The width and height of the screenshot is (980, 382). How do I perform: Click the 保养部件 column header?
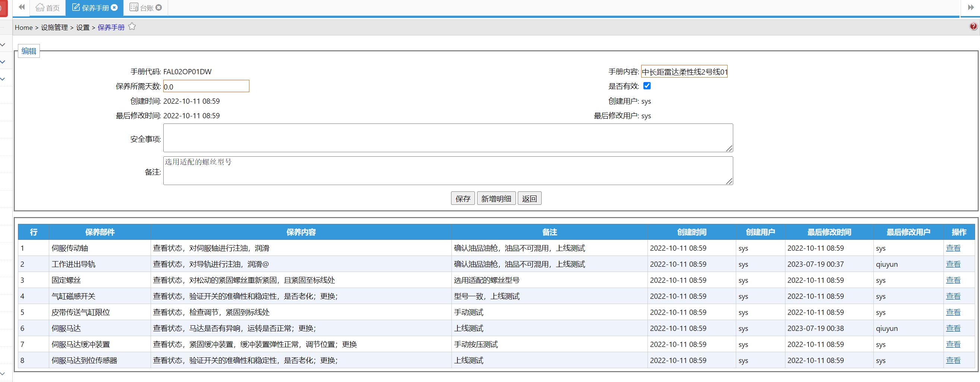click(x=100, y=232)
